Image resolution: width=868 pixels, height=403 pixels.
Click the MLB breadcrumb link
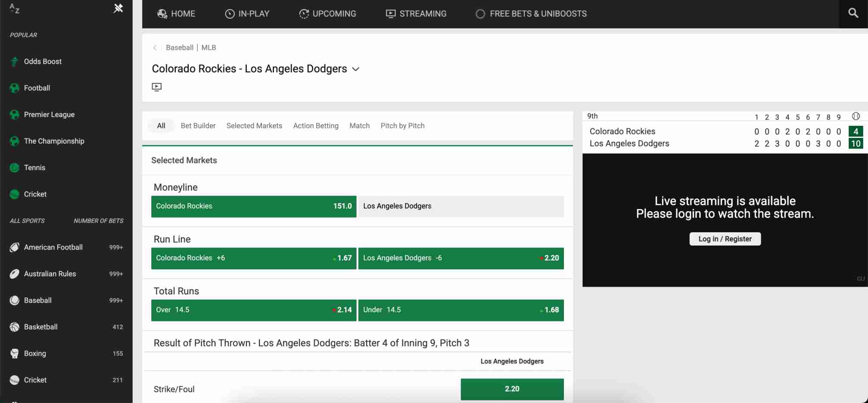[x=208, y=48]
